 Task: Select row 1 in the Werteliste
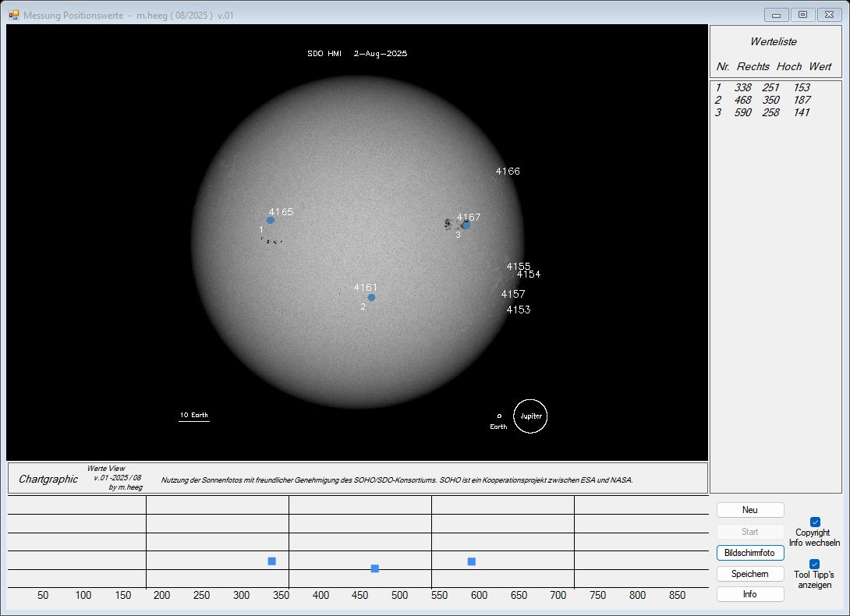point(763,88)
